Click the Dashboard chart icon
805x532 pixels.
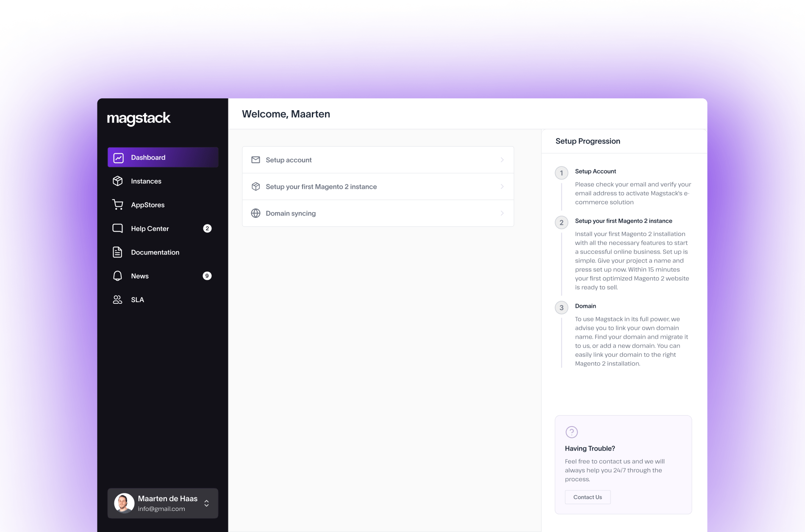tap(118, 158)
